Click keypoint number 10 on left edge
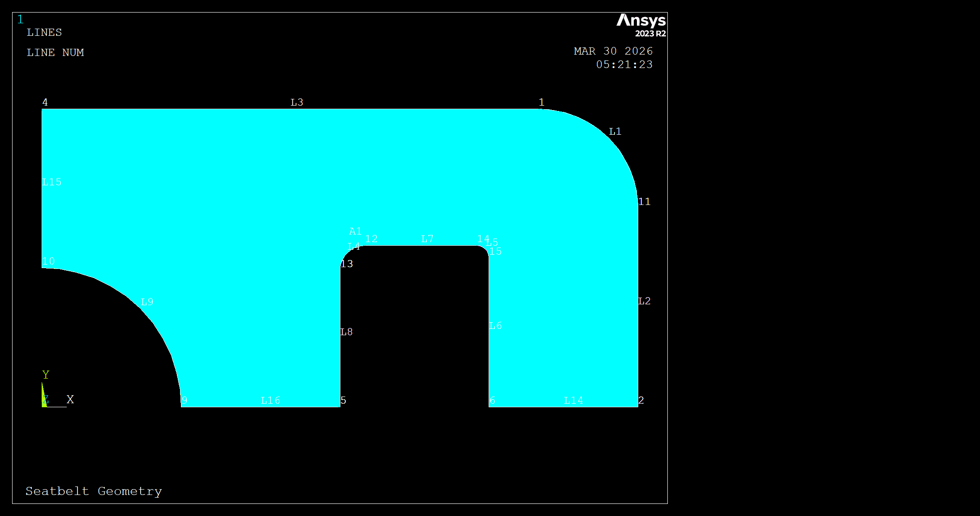Image resolution: width=980 pixels, height=516 pixels. tap(48, 261)
